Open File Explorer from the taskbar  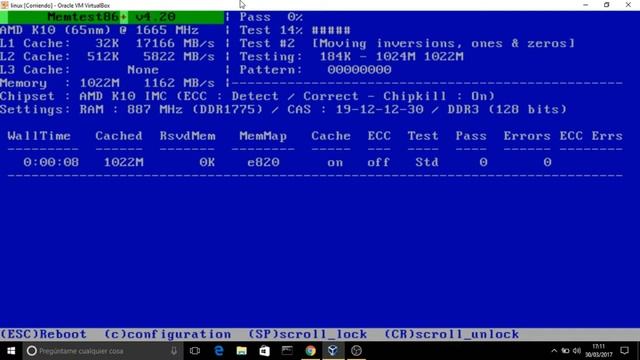[242, 351]
